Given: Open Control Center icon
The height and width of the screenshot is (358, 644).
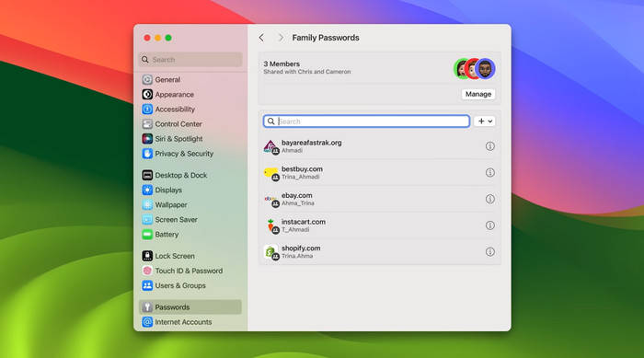Looking at the screenshot, I should tap(147, 123).
